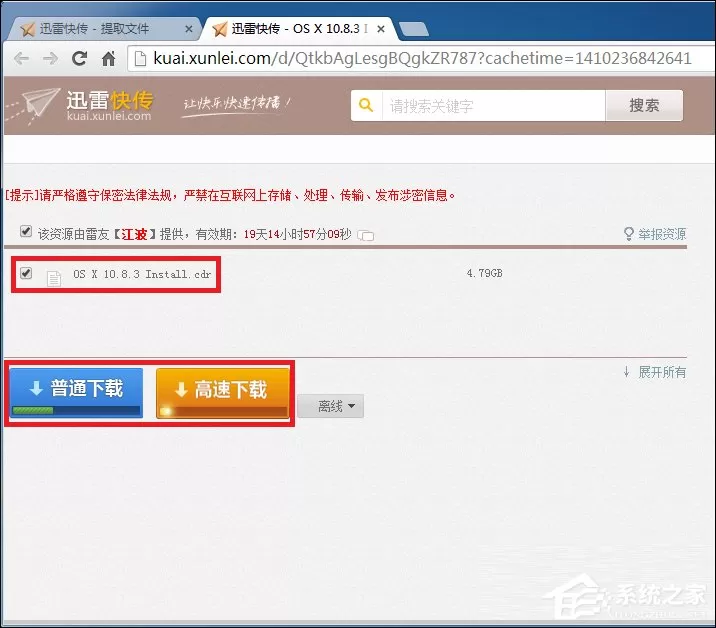The image size is (716, 628).
Task: Click the page icon in address bar
Action: point(141,58)
